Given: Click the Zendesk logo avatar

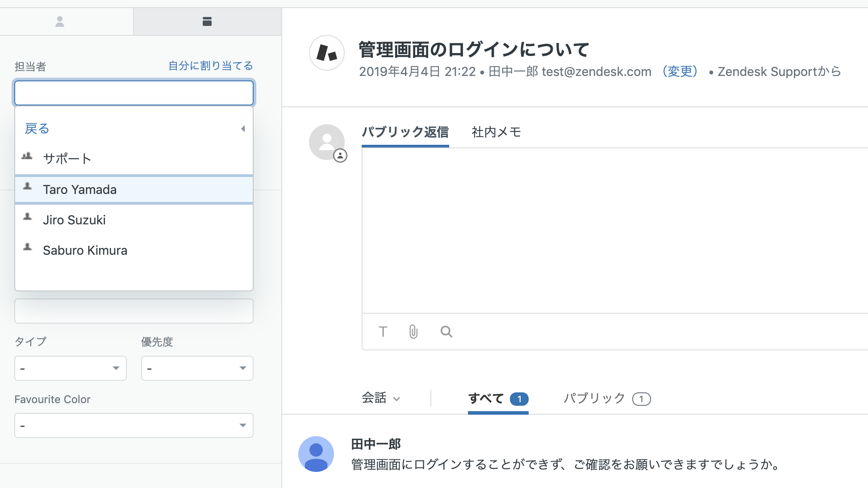Looking at the screenshot, I should (327, 53).
